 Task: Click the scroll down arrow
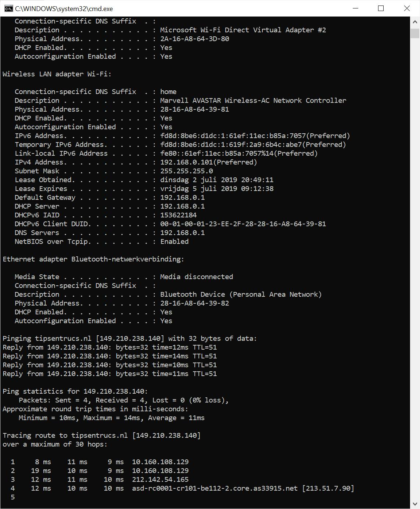pos(415,504)
